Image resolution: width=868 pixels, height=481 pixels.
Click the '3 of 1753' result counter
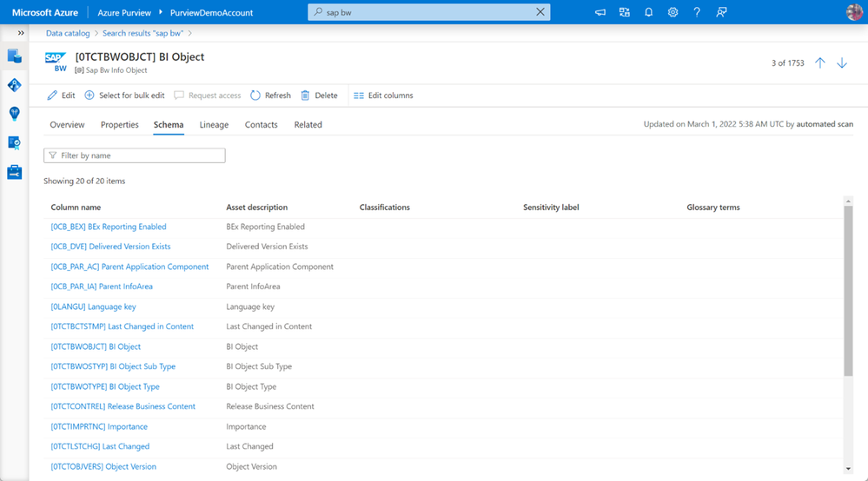(788, 63)
